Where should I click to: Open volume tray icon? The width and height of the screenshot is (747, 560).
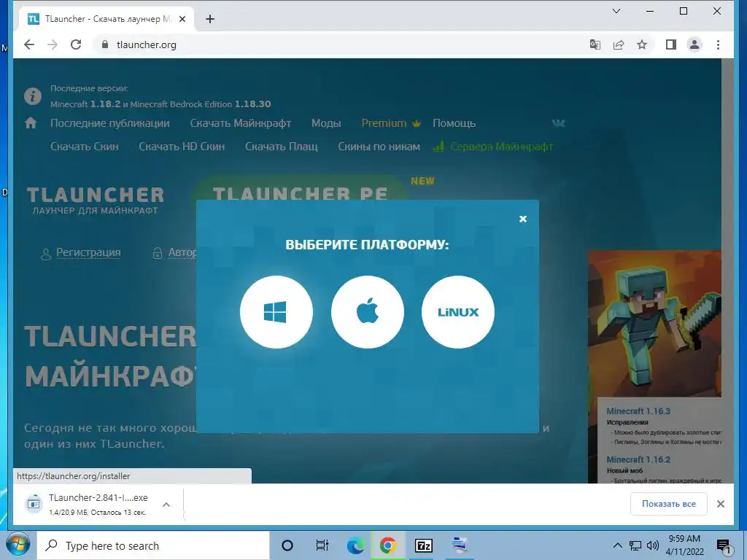click(x=653, y=545)
